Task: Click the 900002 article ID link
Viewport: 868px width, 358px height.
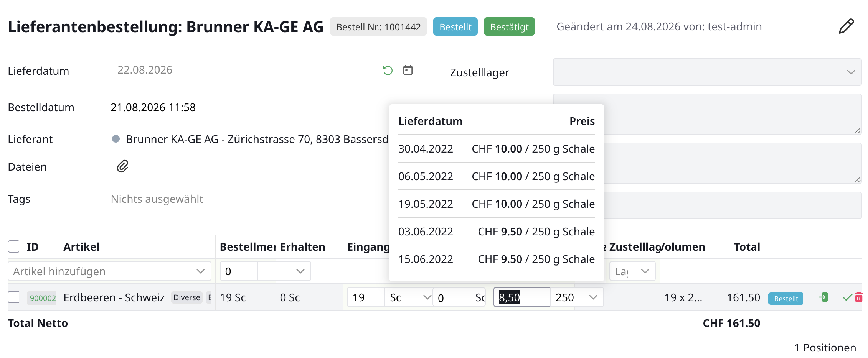Action: click(43, 298)
